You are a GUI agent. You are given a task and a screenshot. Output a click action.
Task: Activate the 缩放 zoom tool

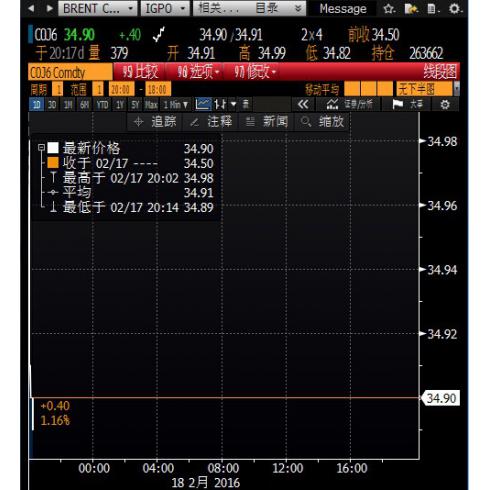click(x=322, y=122)
